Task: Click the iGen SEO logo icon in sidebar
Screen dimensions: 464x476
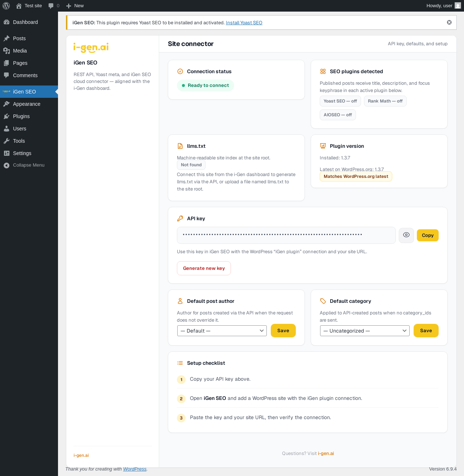Action: [x=7, y=92]
